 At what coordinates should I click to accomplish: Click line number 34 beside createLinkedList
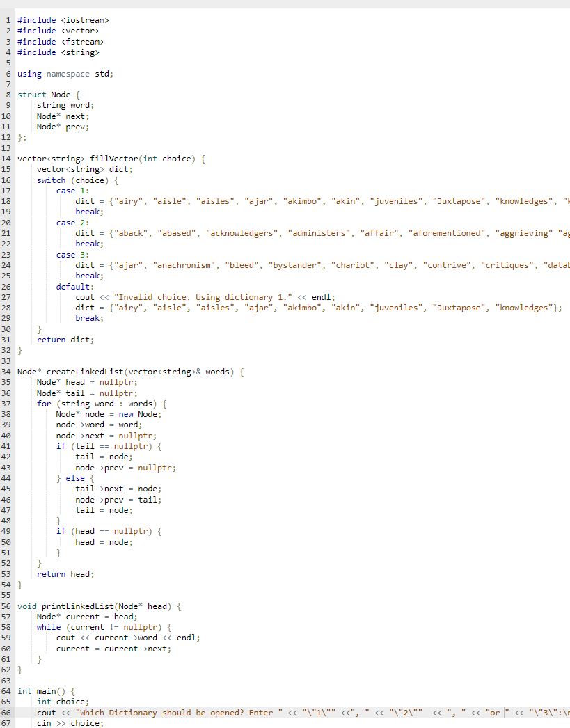click(x=6, y=371)
